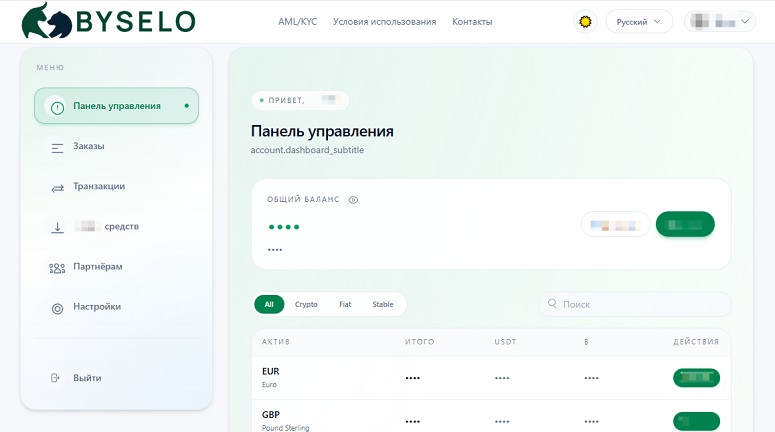Switch to the Fiat filter tab

pos(345,304)
